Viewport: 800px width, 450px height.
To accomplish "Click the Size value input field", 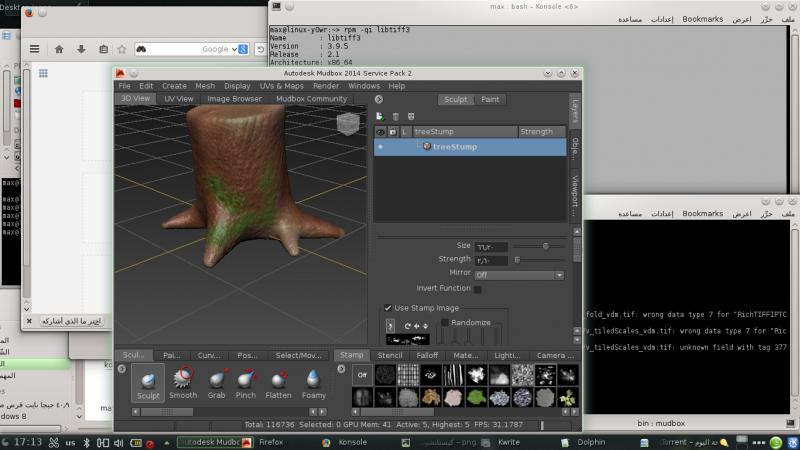I will tap(491, 247).
